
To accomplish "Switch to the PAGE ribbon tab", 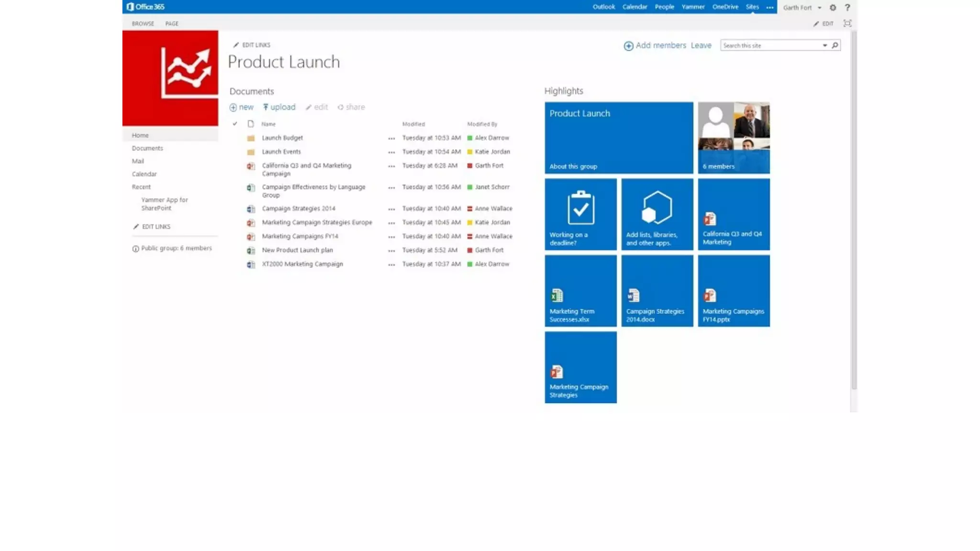I will pos(172,23).
